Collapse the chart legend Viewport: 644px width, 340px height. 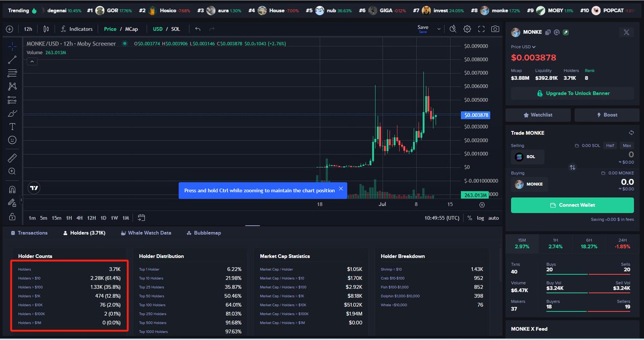pos(31,62)
